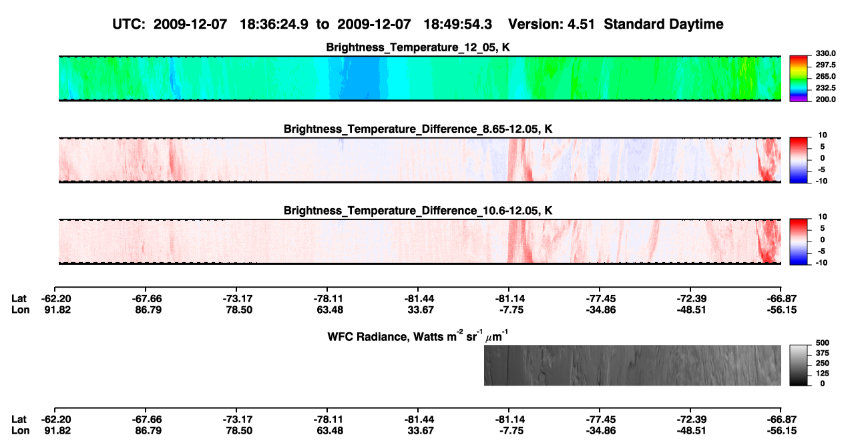Click upper axis latitude value -66.87
The image size is (868, 445).
781,298
